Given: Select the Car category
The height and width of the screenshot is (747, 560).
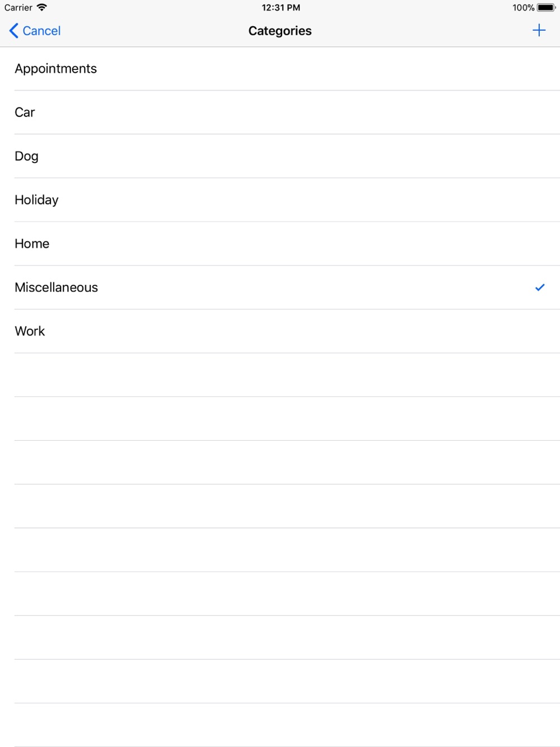Looking at the screenshot, I should [x=280, y=112].
